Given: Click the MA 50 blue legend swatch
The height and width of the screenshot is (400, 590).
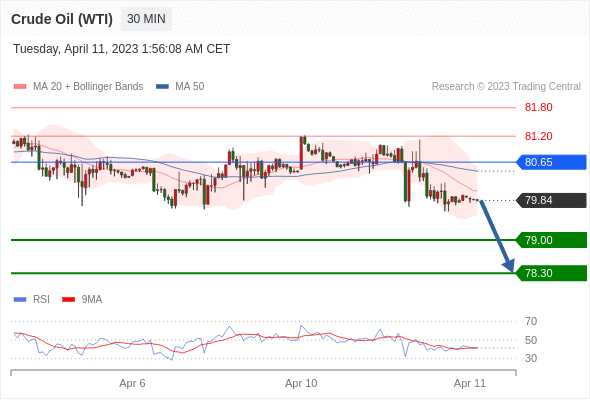Looking at the screenshot, I should click(x=163, y=87).
